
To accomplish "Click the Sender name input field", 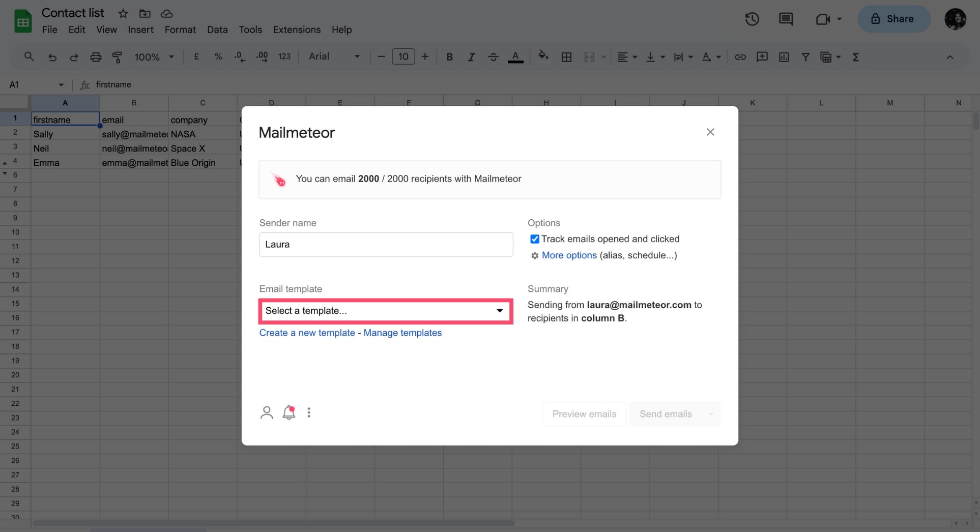I will [386, 245].
